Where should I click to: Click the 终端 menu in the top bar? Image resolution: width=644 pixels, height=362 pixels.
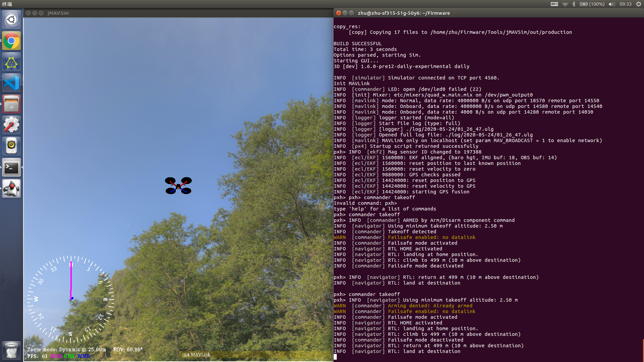click(7, 4)
